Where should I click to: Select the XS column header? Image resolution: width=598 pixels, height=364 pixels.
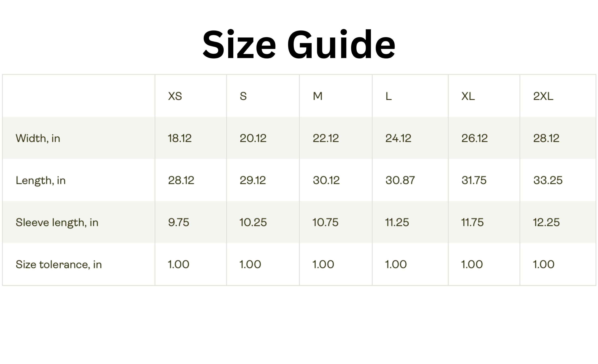[x=175, y=96]
